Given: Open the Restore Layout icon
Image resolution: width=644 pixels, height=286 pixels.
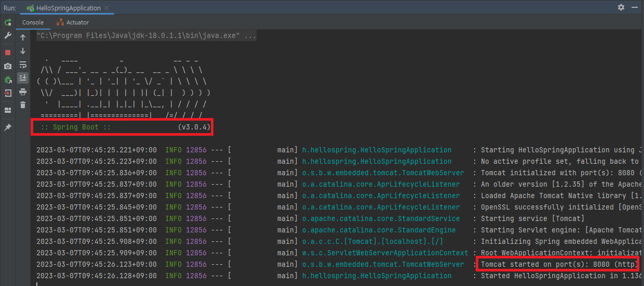Looking at the screenshot, I should pyautogui.click(x=8, y=110).
